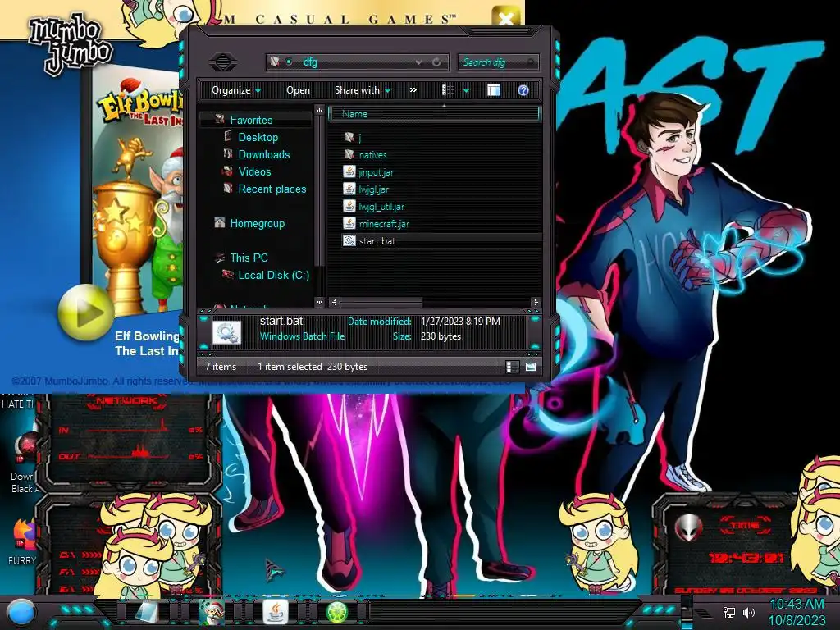Open the Java icon on the taskbar

[x=276, y=612]
